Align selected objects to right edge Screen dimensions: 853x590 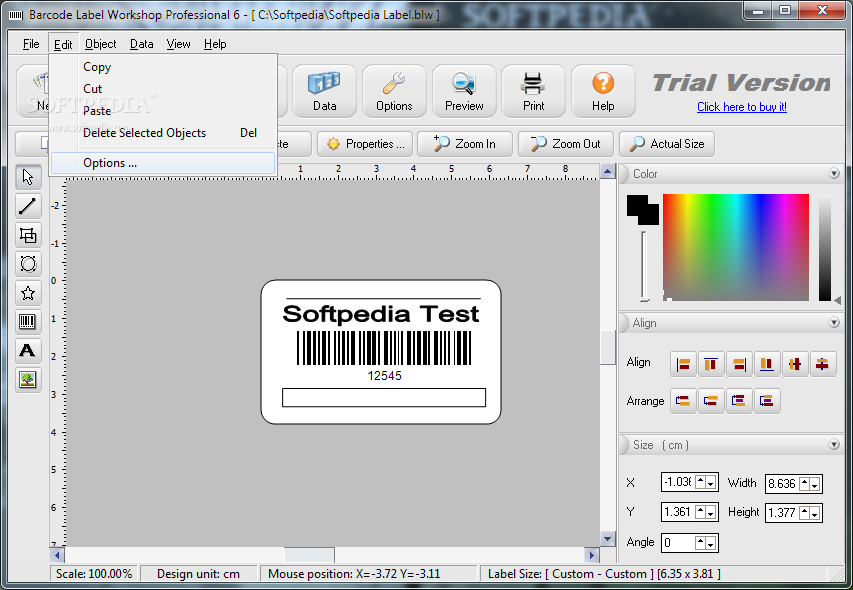(739, 364)
